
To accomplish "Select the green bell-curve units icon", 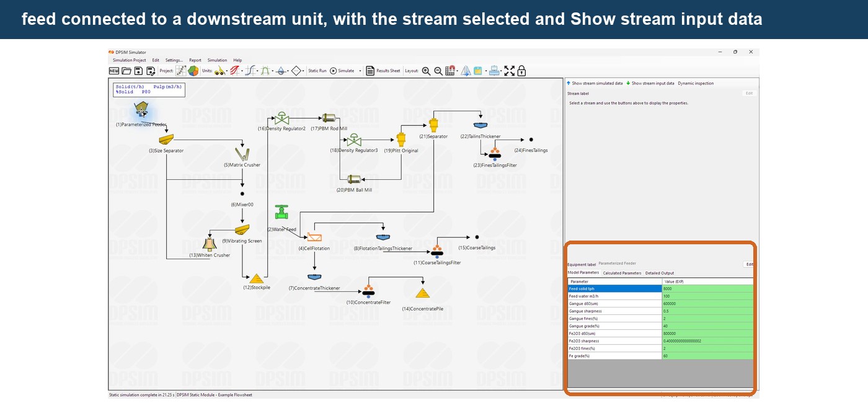I will [265, 71].
